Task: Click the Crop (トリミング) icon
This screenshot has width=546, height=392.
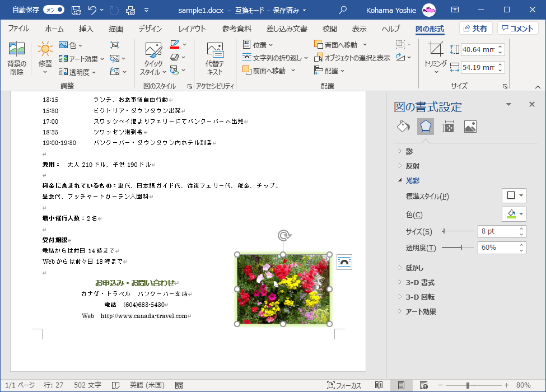Action: (x=436, y=49)
